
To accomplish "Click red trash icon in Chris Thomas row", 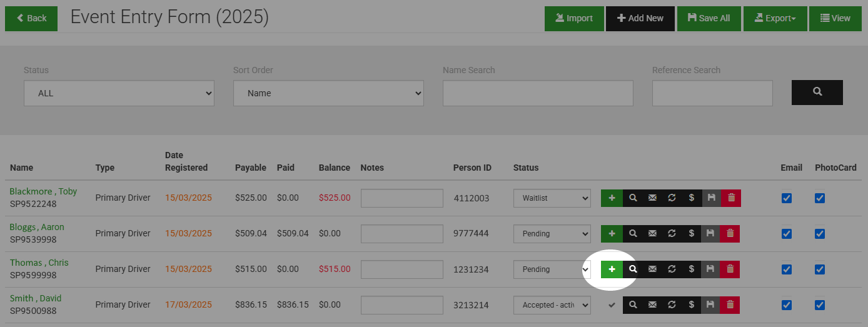I will [730, 269].
